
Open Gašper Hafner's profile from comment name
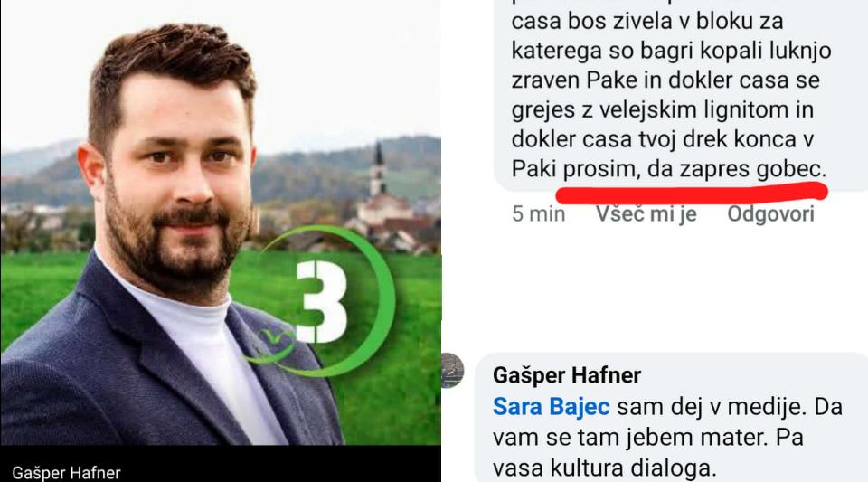tap(567, 376)
